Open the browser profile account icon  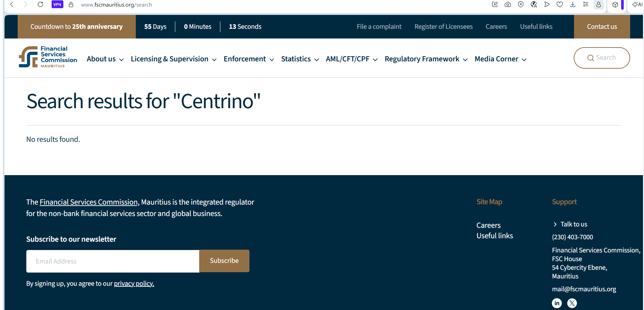pos(599,5)
